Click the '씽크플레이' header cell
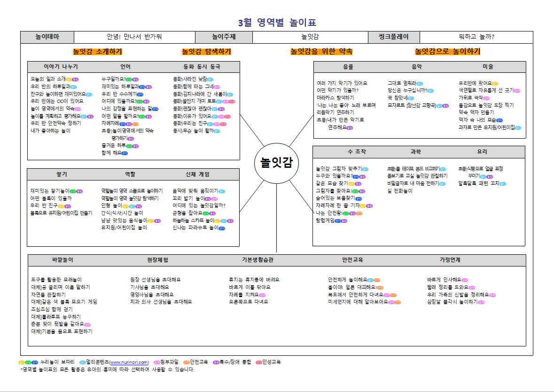 point(394,37)
